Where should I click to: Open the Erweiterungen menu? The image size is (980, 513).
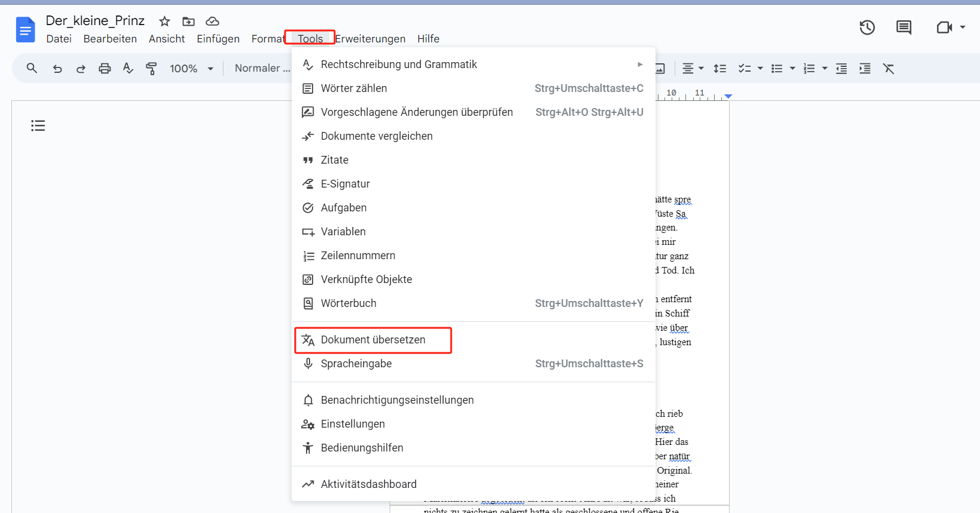coord(370,39)
